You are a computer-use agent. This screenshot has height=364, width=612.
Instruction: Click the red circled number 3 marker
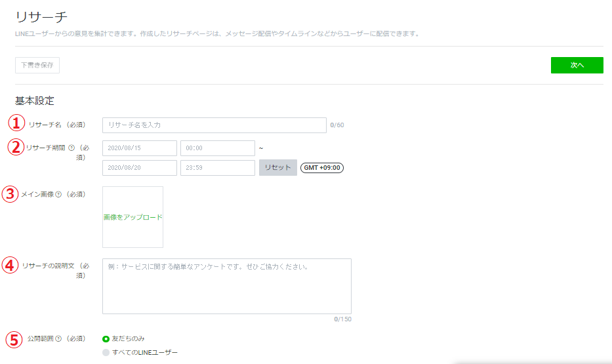[x=10, y=194]
